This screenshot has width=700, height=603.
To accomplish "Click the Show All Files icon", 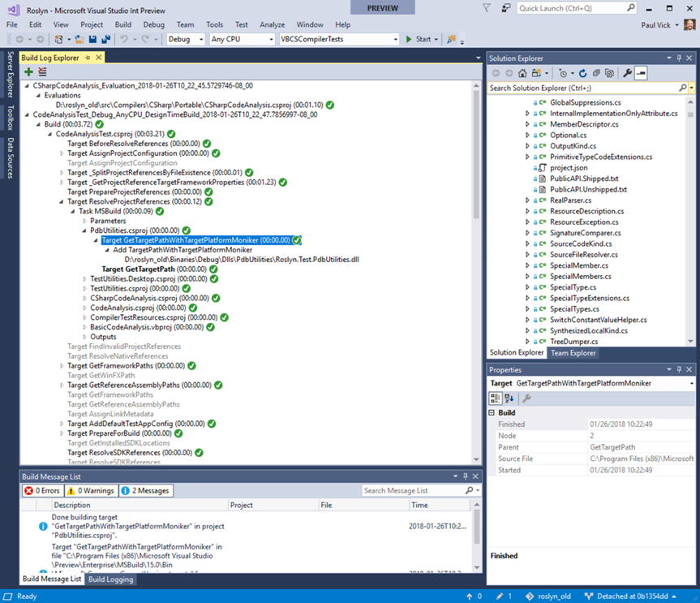I will pyautogui.click(x=609, y=73).
